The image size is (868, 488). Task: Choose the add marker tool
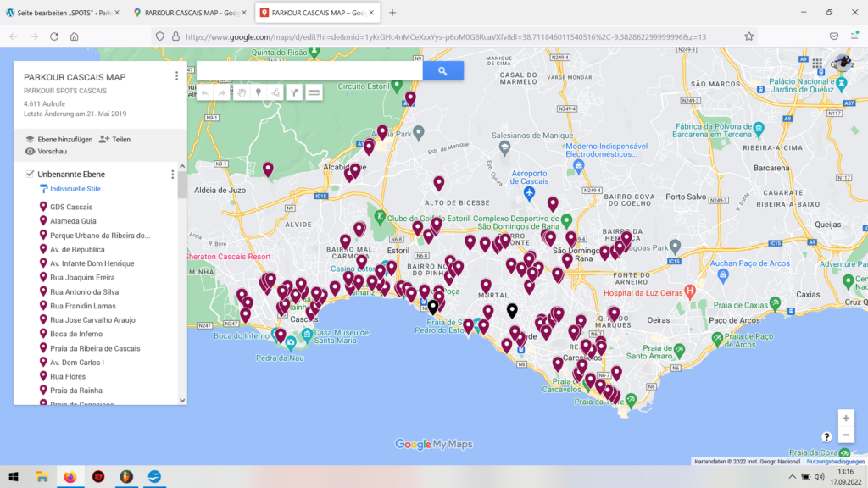click(x=258, y=92)
